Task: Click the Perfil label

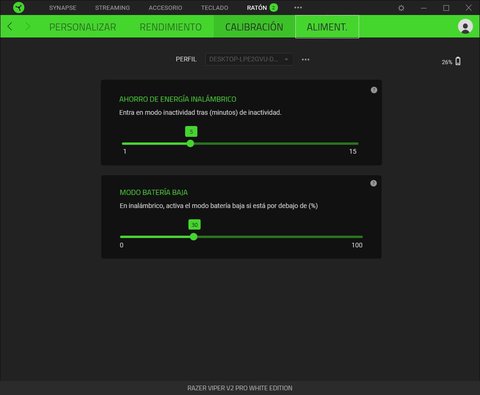Action: click(186, 59)
